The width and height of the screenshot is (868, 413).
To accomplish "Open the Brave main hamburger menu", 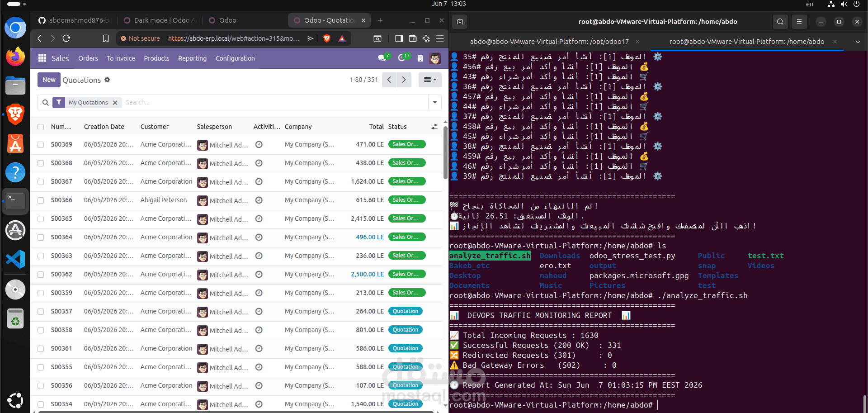I will point(439,38).
